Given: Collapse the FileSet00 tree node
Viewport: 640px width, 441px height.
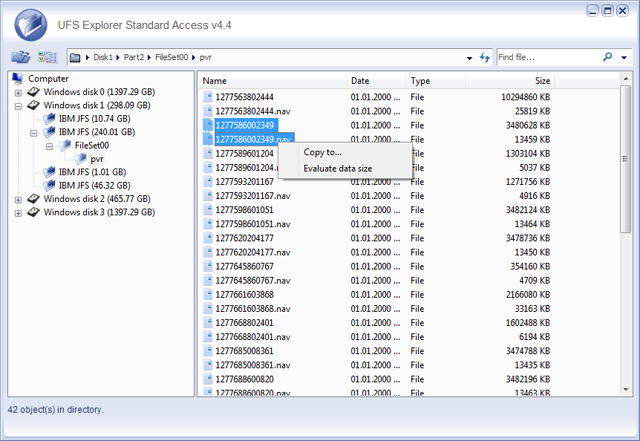Looking at the screenshot, I should point(49,146).
